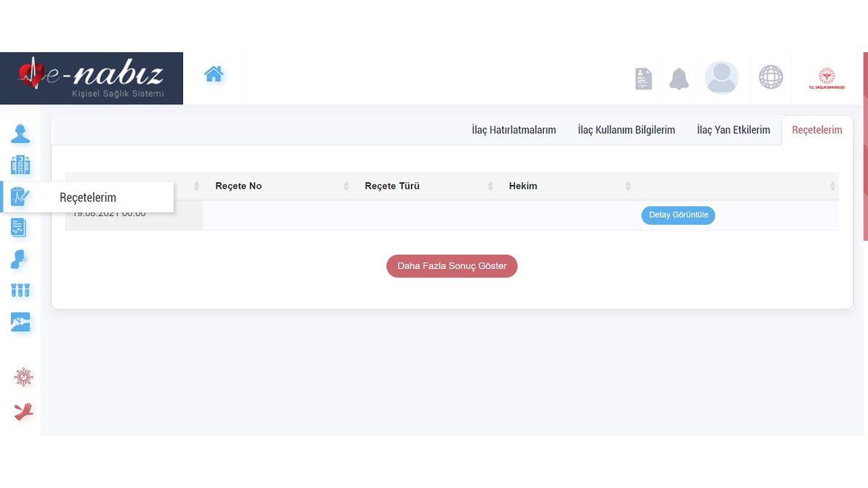
Task: Click the globe language icon
Action: (x=770, y=77)
